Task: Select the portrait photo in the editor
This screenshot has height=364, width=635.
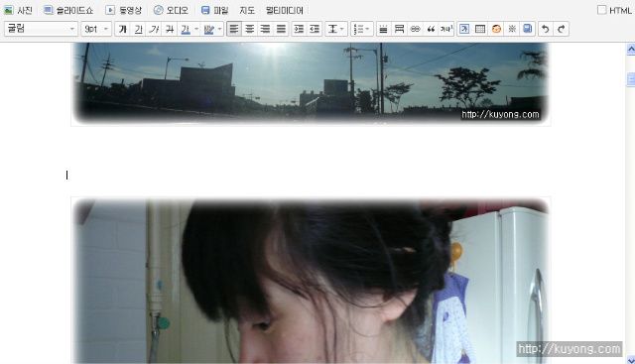Action: pos(311,280)
